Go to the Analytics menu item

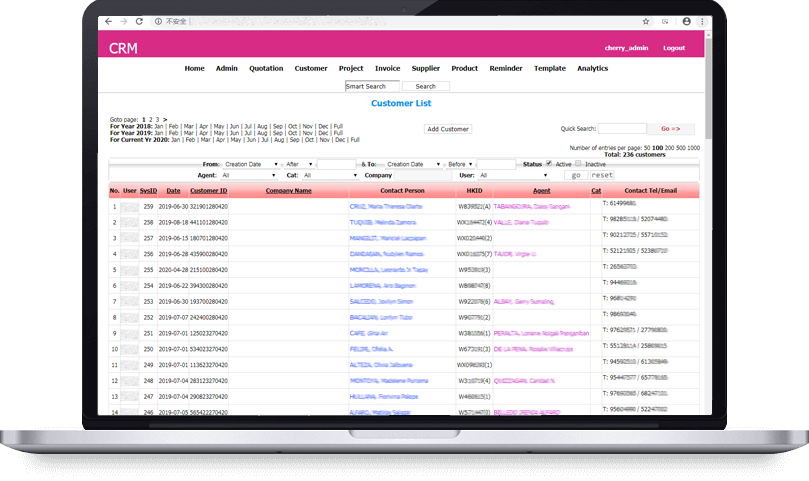pyautogui.click(x=592, y=68)
